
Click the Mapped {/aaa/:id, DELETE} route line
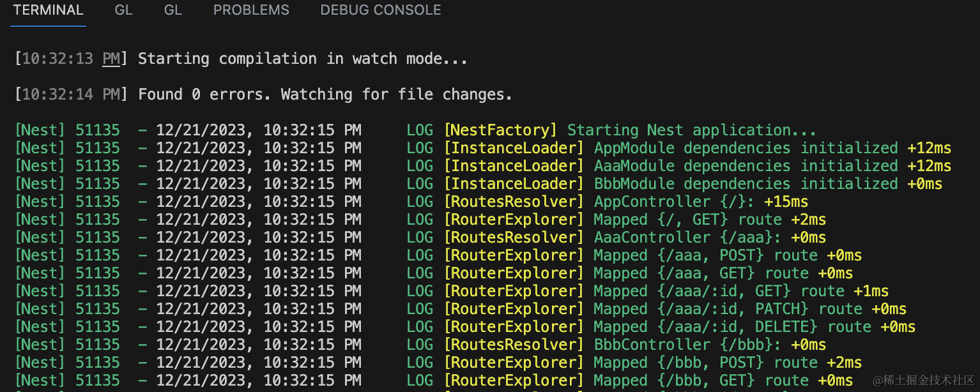point(731,327)
